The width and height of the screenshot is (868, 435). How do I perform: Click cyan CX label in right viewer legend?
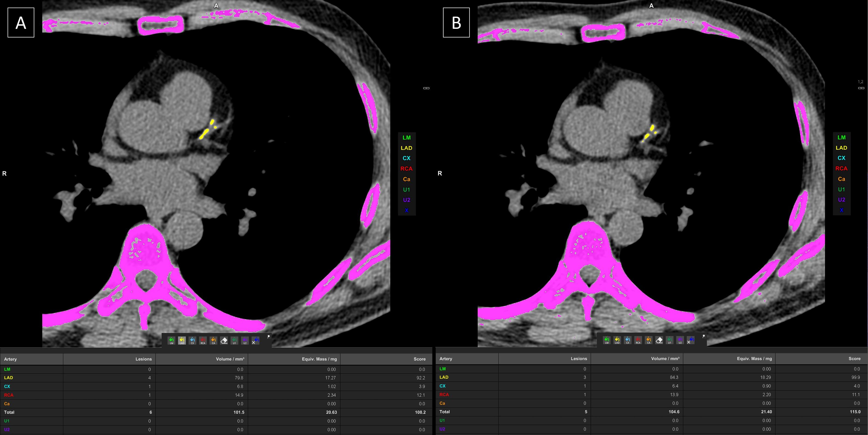[842, 158]
